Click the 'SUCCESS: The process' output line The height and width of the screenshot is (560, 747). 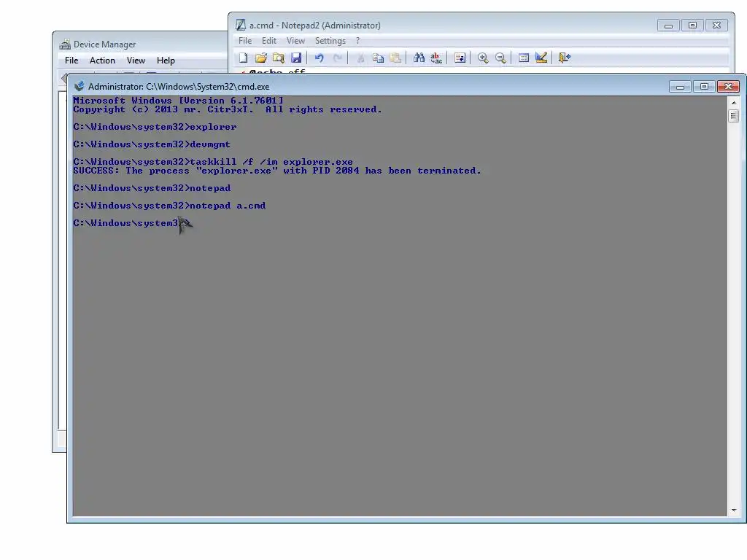click(x=276, y=171)
